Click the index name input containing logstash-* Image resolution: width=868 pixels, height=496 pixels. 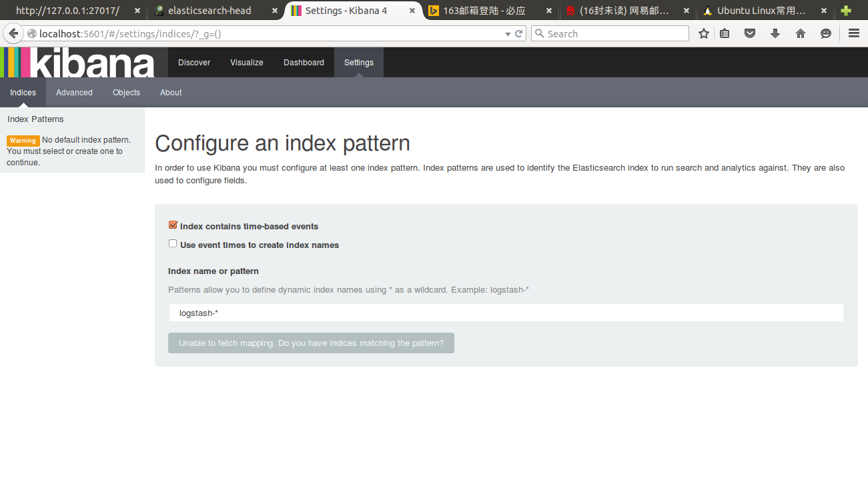coord(506,313)
